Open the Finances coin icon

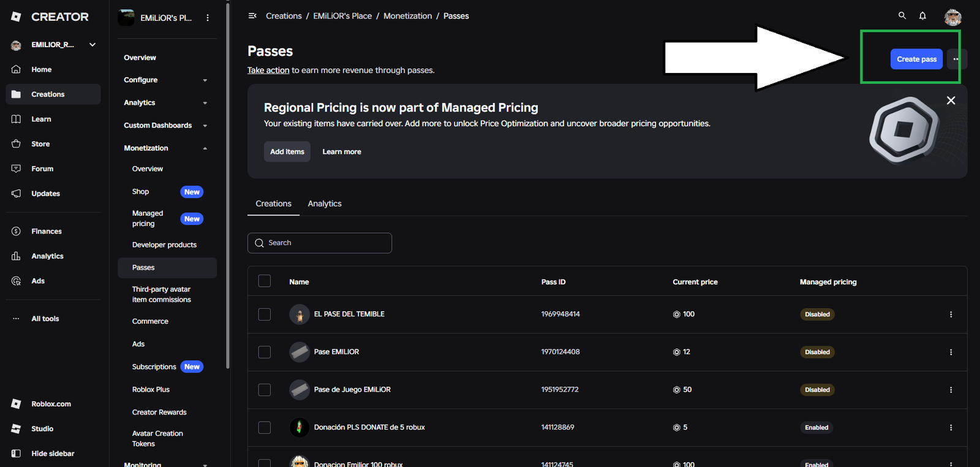point(17,231)
